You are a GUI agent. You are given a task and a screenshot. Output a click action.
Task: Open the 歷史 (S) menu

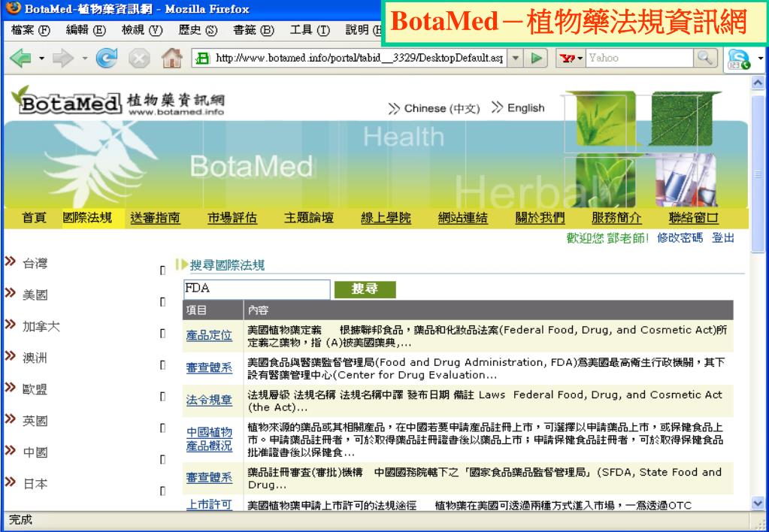click(198, 30)
